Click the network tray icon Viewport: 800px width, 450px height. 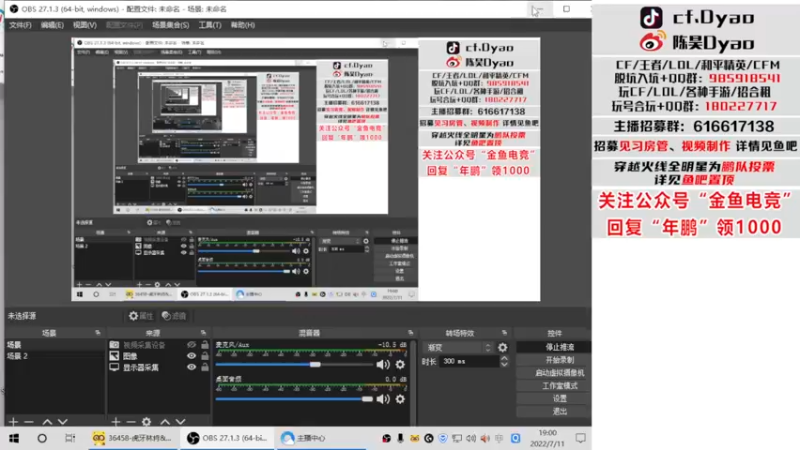tap(457, 438)
